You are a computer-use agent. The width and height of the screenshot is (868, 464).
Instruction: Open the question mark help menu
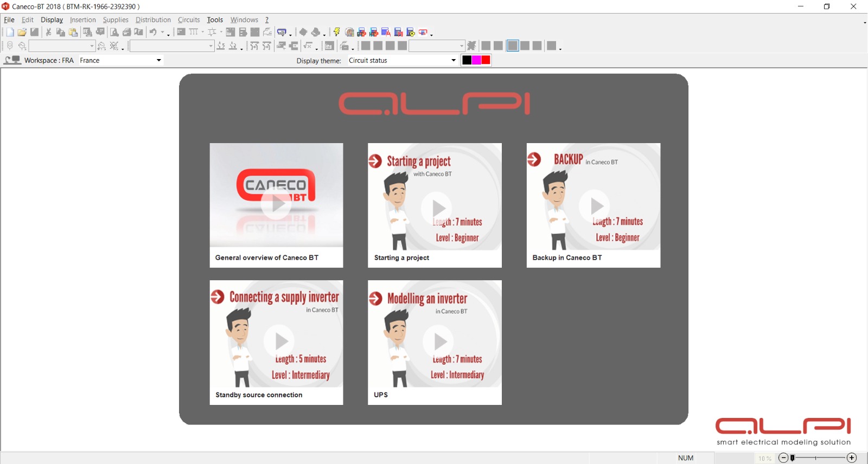pos(267,20)
